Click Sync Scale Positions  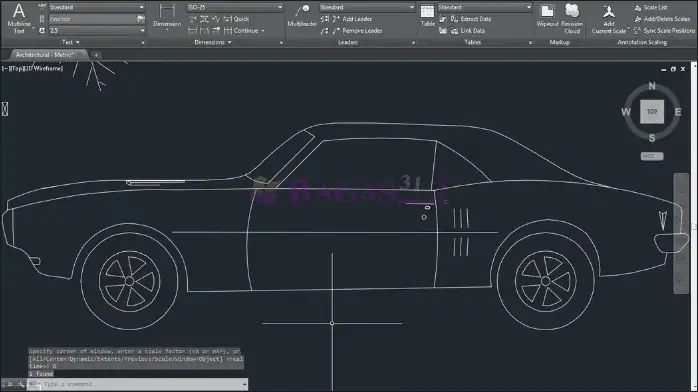[664, 31]
